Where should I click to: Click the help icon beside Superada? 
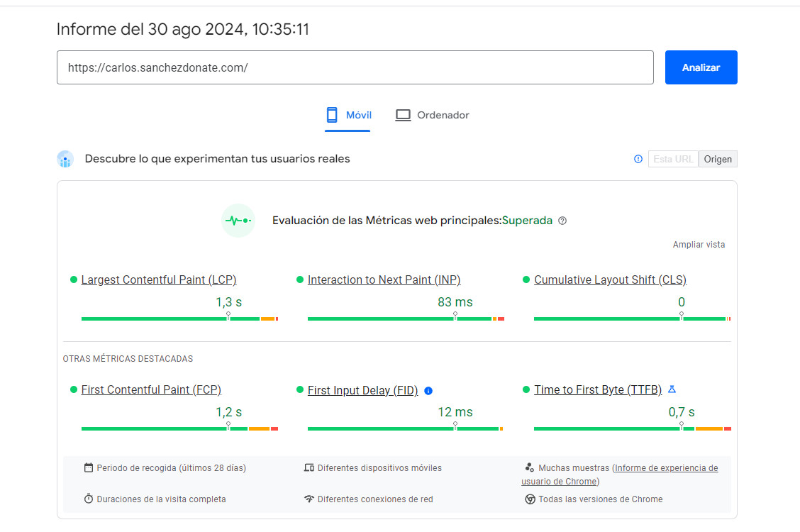click(x=562, y=221)
